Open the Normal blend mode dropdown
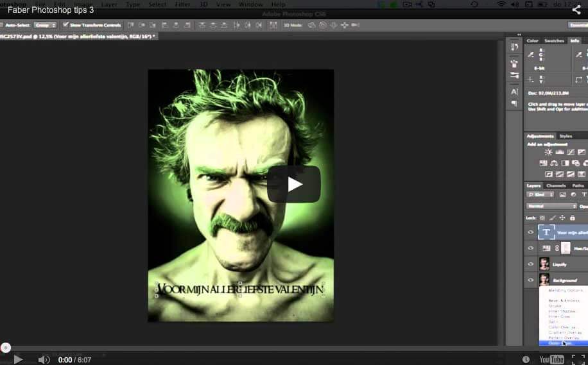This screenshot has height=365, width=588. [x=551, y=206]
